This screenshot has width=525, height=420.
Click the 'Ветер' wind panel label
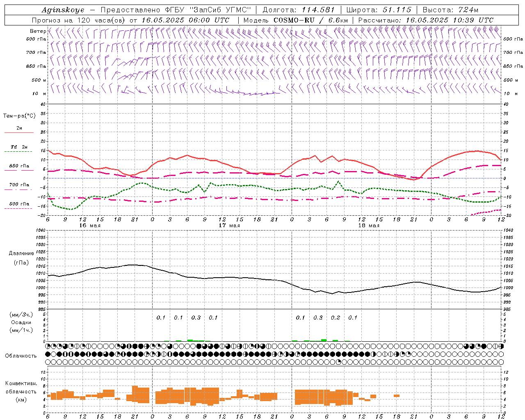[38, 31]
